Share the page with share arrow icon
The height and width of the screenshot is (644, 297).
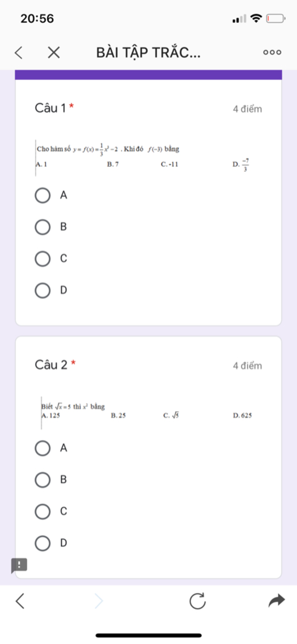tap(277, 600)
